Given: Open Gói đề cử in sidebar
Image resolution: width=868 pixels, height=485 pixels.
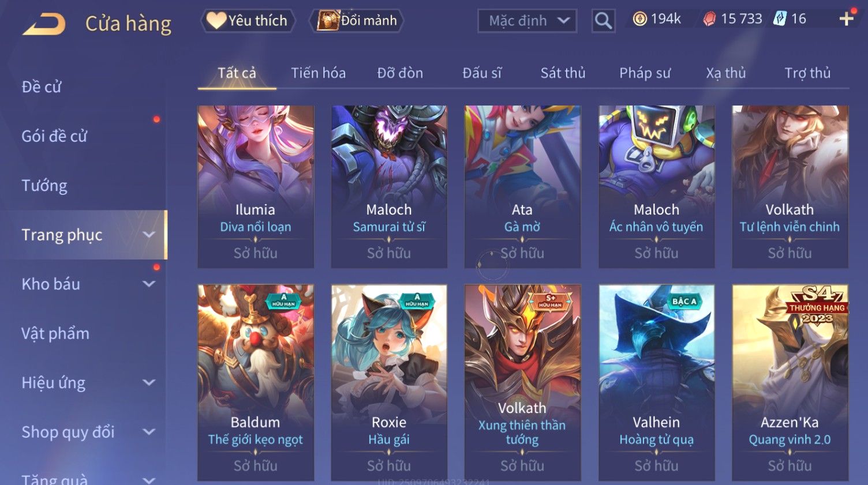Looking at the screenshot, I should click(x=54, y=136).
